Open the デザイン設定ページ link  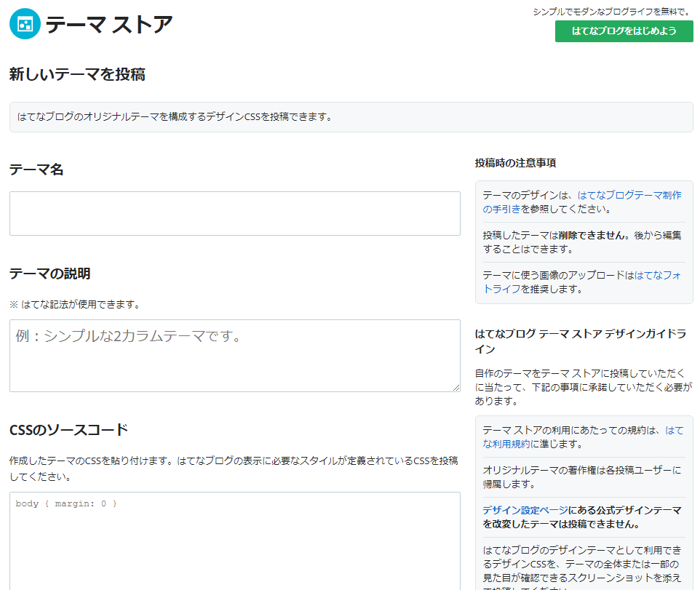tap(525, 510)
